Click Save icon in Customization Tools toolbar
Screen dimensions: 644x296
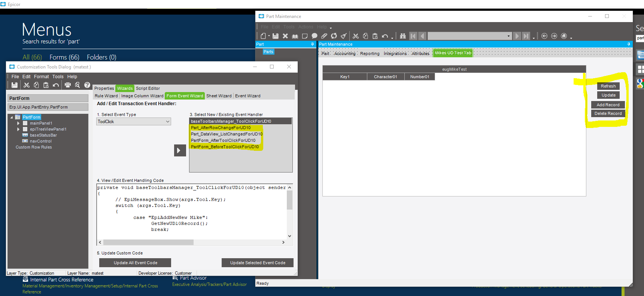15,85
